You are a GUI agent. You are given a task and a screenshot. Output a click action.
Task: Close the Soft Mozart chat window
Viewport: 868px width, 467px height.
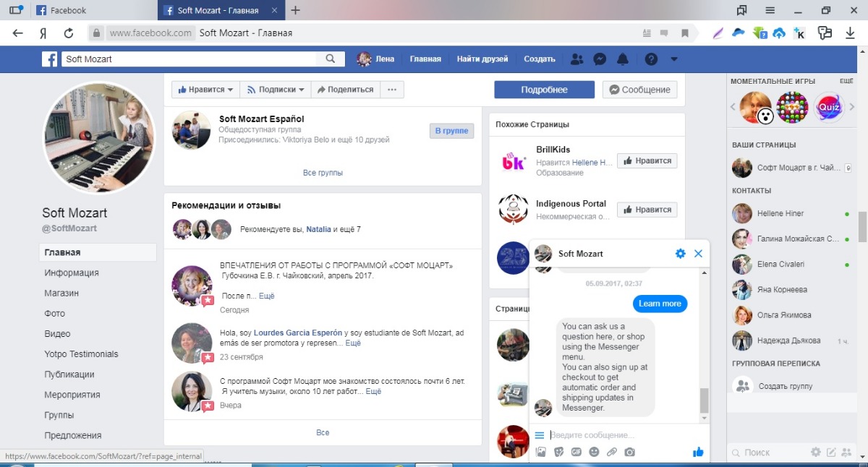coord(698,254)
